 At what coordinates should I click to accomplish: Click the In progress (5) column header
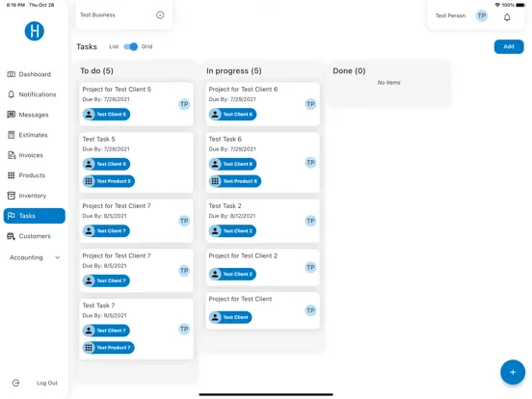pyautogui.click(x=234, y=71)
